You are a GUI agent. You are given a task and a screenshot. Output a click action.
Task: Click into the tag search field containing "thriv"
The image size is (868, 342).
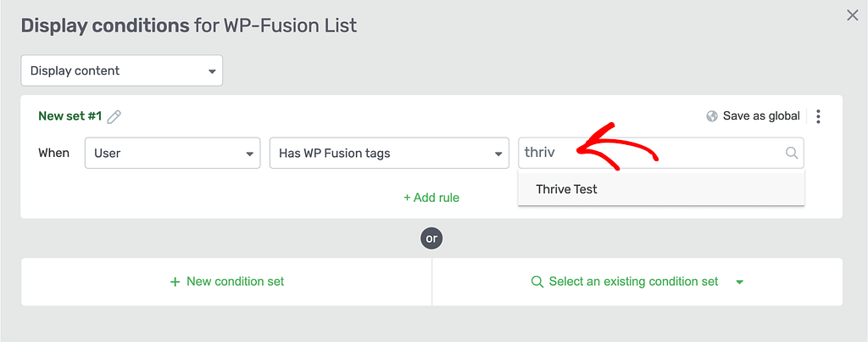click(x=661, y=153)
